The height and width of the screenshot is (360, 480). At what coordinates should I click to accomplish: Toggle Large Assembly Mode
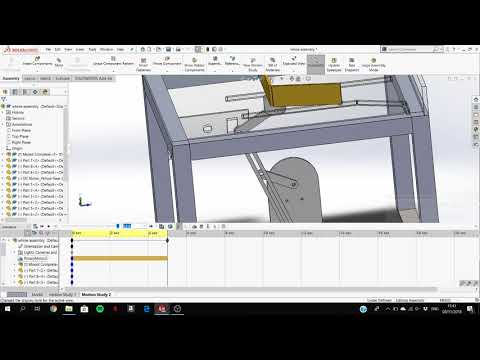point(374,65)
